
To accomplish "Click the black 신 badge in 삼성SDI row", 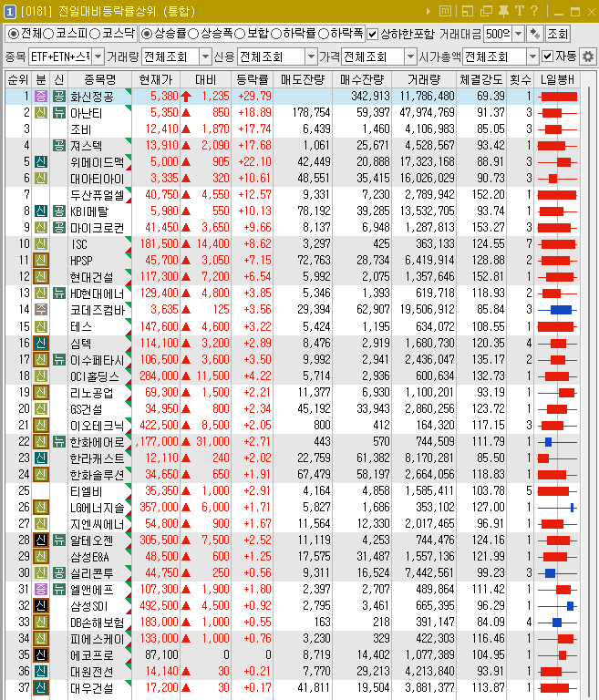I will coord(41,606).
